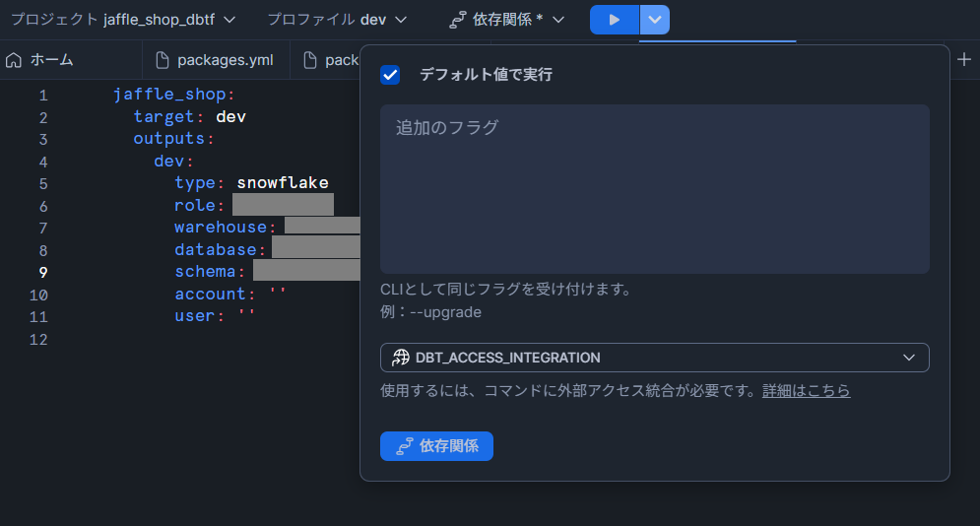Click the plus icon to add new tab

point(964,59)
